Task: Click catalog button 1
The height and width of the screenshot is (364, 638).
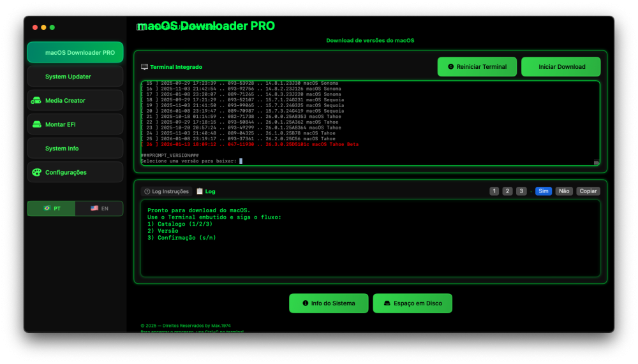Action: pyautogui.click(x=494, y=191)
